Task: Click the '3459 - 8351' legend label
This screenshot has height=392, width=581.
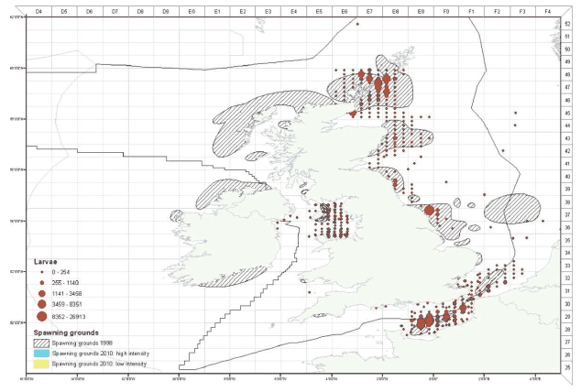Action: click(x=67, y=304)
